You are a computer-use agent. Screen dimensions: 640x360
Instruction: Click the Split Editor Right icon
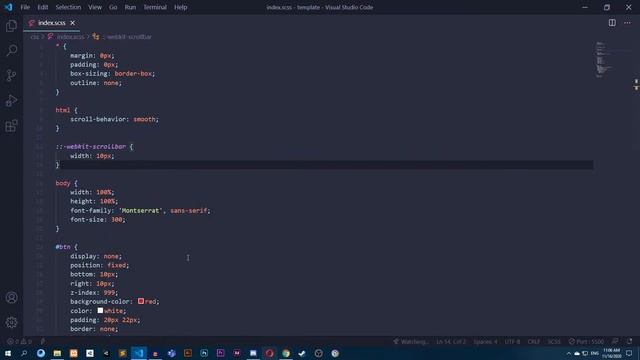click(612, 23)
